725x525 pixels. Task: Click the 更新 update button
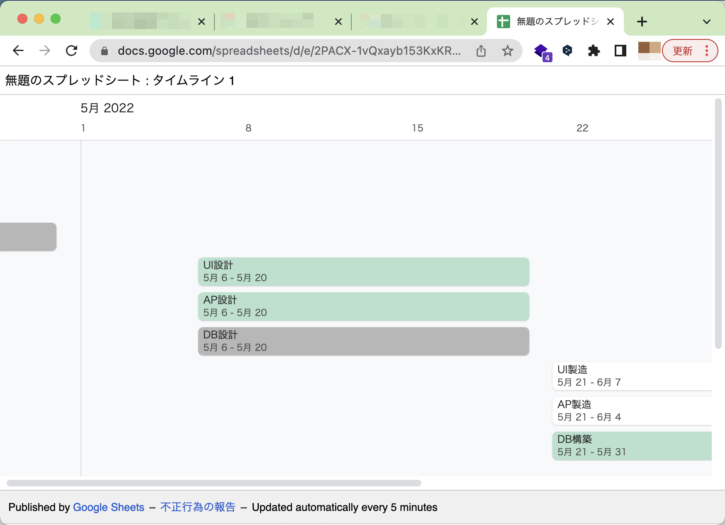(x=682, y=51)
